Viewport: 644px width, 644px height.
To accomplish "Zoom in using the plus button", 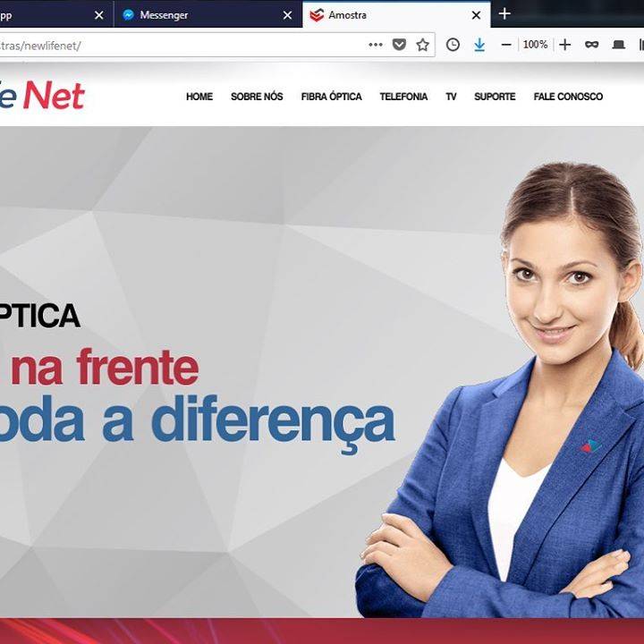I will click(565, 45).
